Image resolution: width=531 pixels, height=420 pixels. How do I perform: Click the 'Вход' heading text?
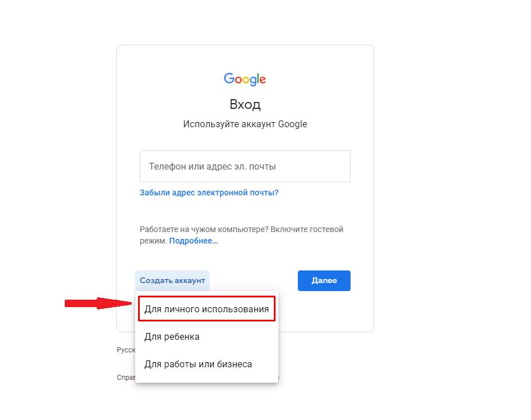[245, 104]
